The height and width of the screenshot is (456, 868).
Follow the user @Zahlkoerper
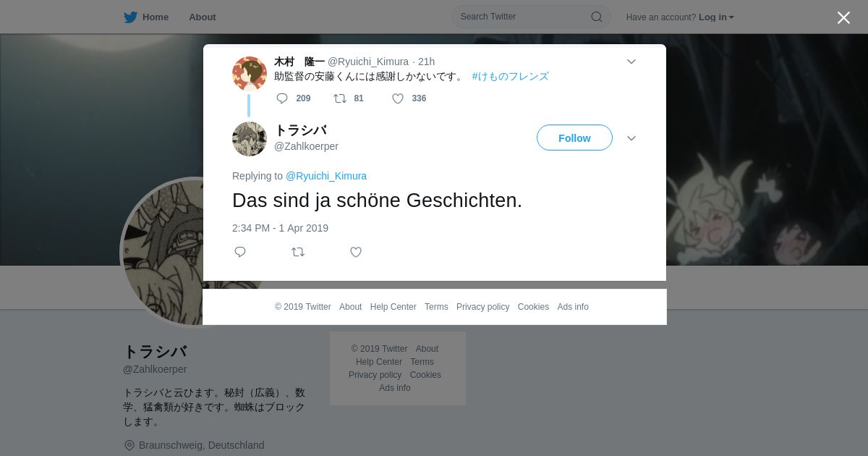coord(574,138)
